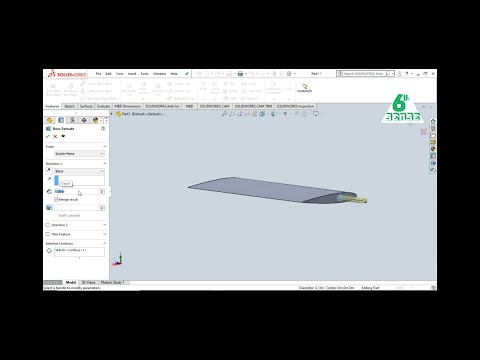The height and width of the screenshot is (360, 480).
Task: Collapse the From section
Action: (104, 147)
